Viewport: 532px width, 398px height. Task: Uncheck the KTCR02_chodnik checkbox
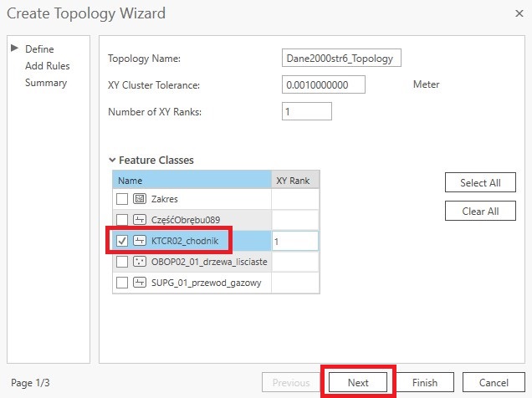(122, 241)
